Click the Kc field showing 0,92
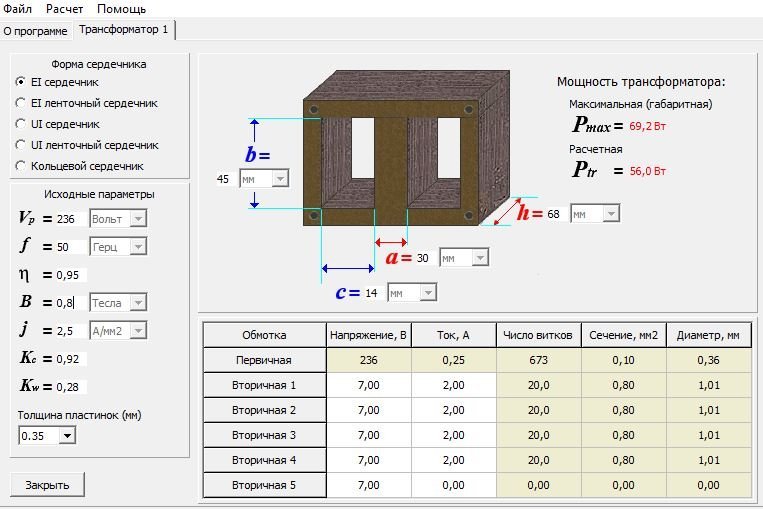This screenshot has width=763, height=509. coord(71,359)
